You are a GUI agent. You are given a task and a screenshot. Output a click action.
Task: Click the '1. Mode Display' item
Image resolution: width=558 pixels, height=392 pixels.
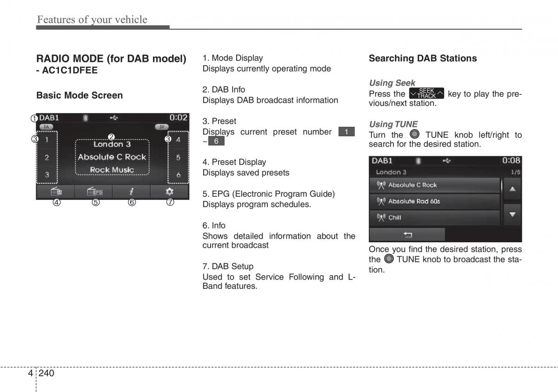pos(232,58)
